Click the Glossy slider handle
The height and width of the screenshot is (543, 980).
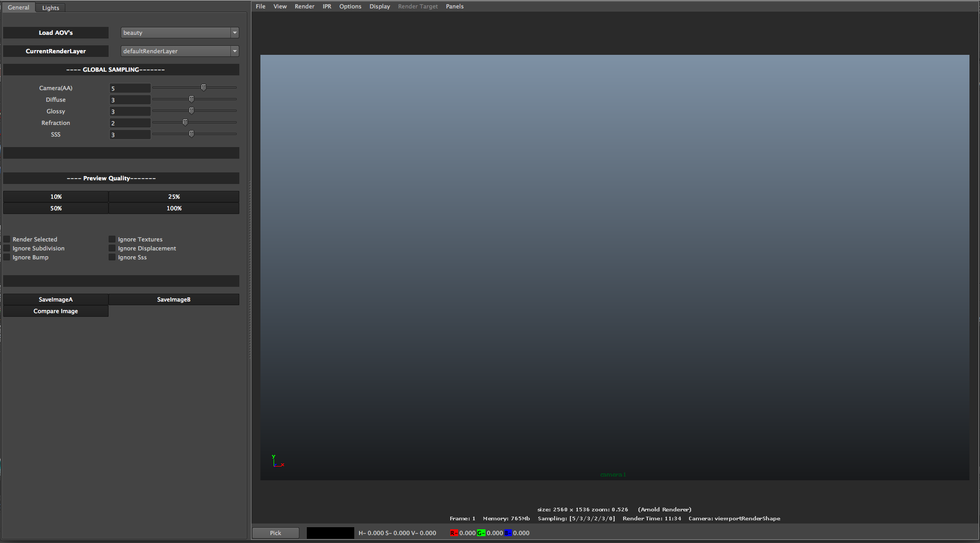(191, 111)
